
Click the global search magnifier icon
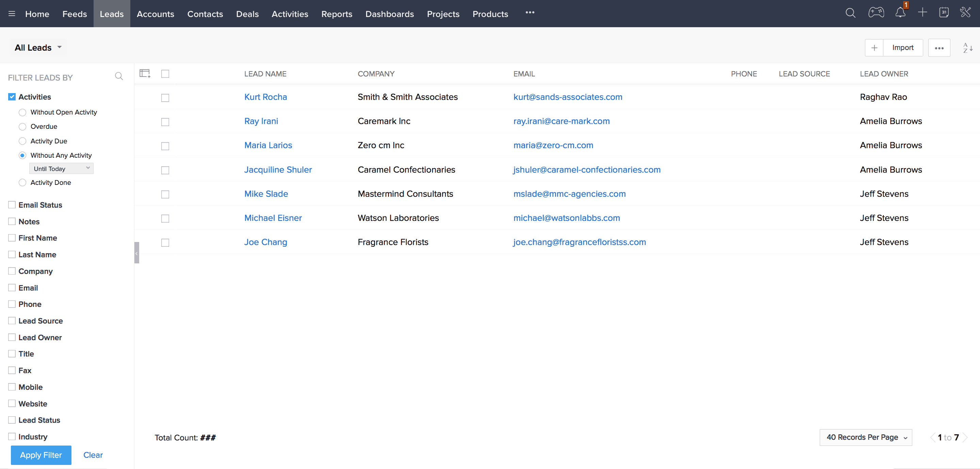850,13
